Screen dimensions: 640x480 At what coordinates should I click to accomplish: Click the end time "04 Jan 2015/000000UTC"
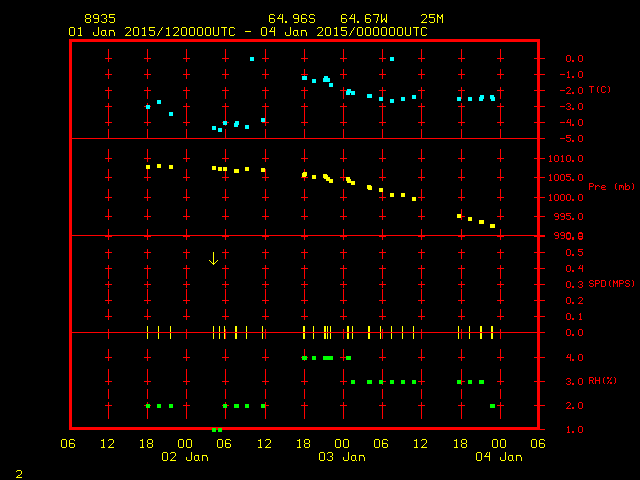click(x=344, y=32)
